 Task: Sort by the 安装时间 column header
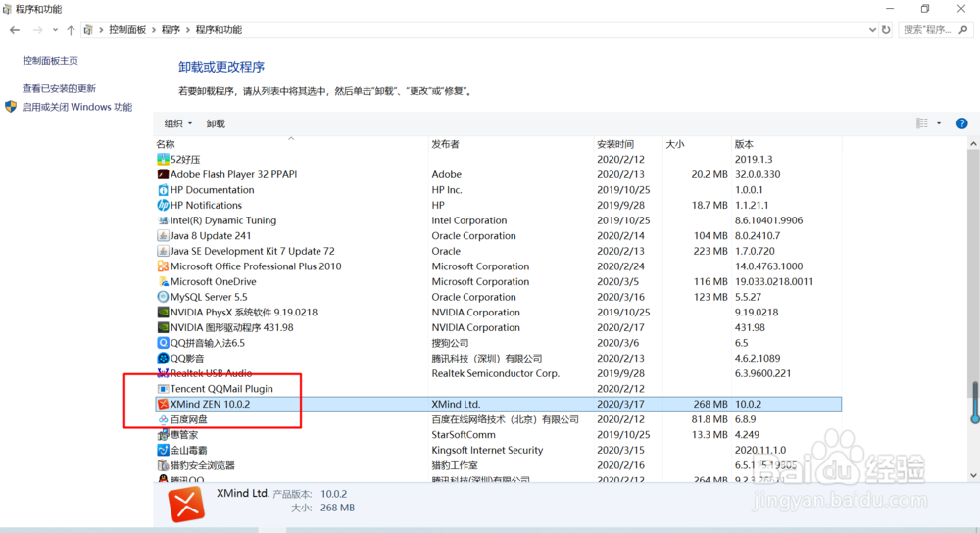(x=627, y=144)
